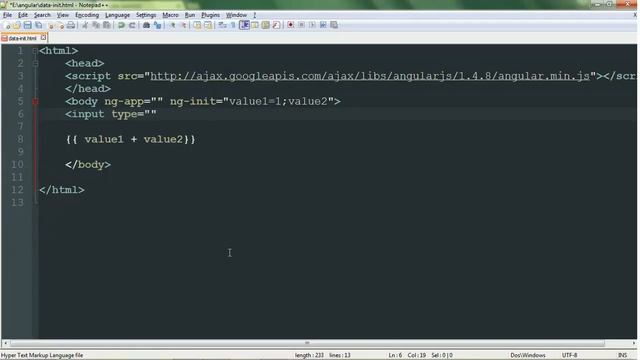Click the UTF-8 encoding status field
Viewport: 640px width, 360px height.
[569, 356]
